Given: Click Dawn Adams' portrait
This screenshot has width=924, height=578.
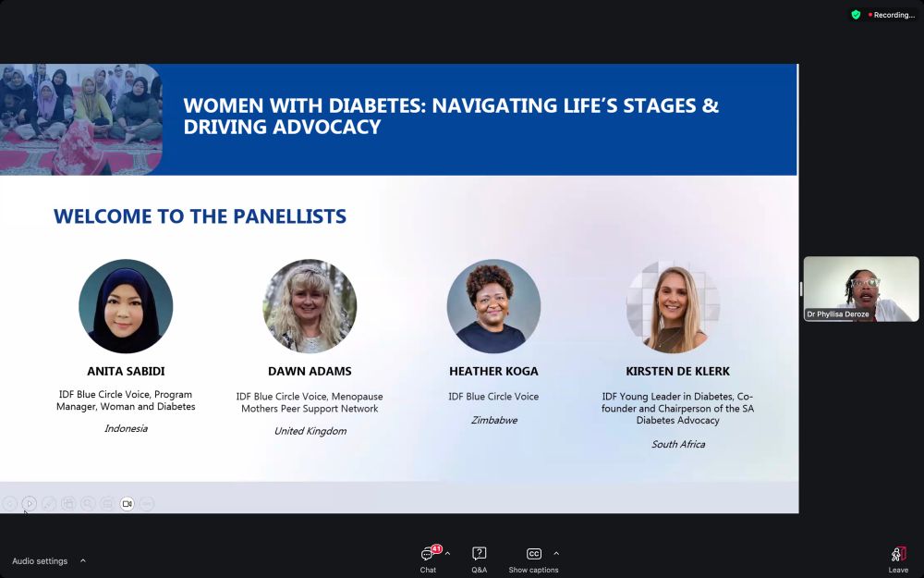Looking at the screenshot, I should [310, 306].
